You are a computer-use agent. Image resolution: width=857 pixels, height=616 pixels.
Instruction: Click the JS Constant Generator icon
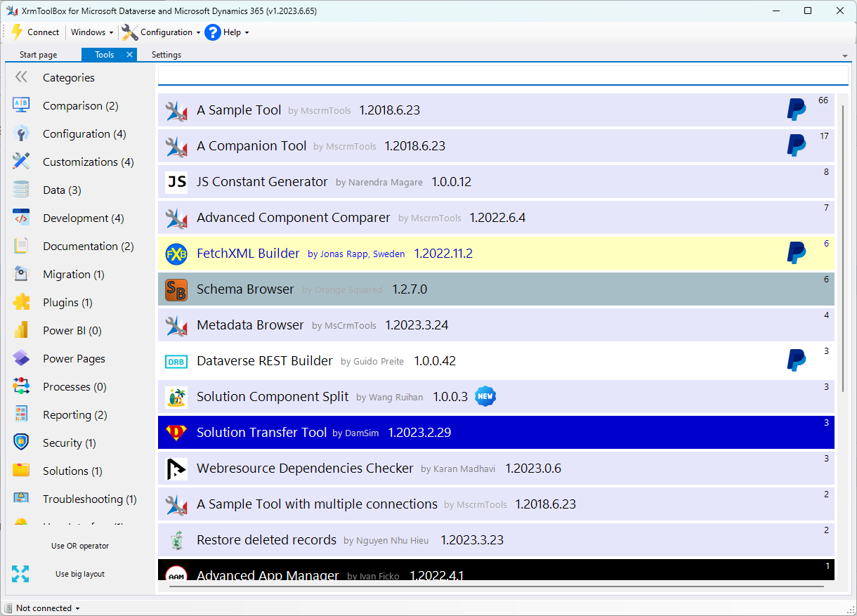[x=176, y=182]
